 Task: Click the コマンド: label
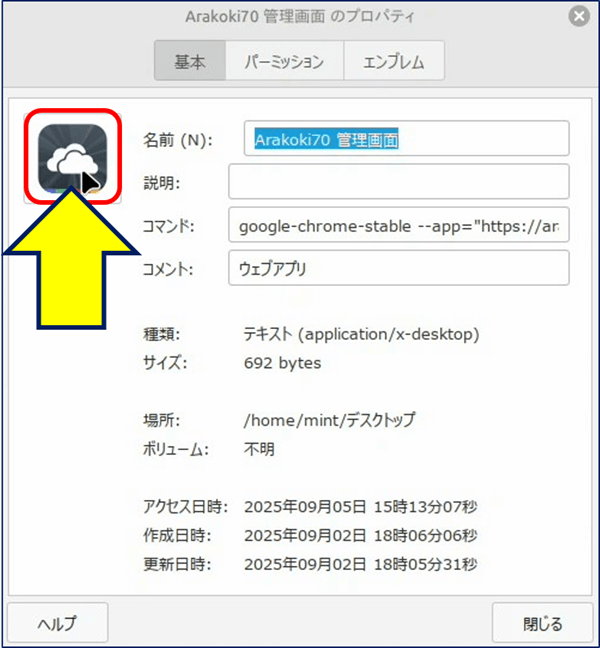[169, 226]
